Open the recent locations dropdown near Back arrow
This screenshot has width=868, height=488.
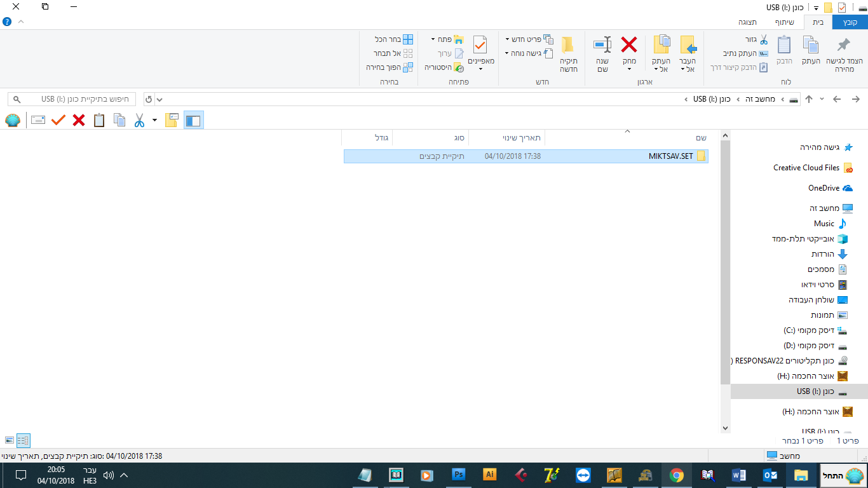822,99
